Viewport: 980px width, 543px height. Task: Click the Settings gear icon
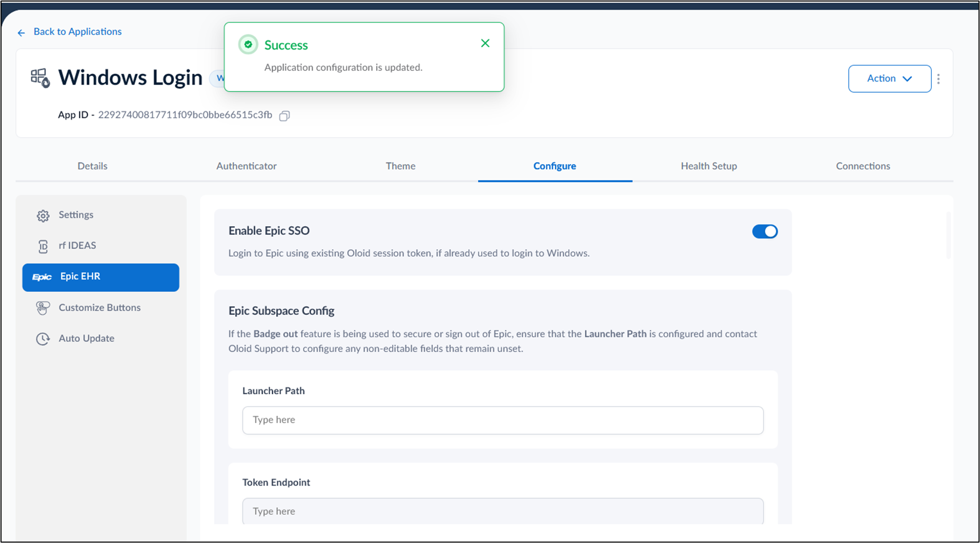click(43, 216)
